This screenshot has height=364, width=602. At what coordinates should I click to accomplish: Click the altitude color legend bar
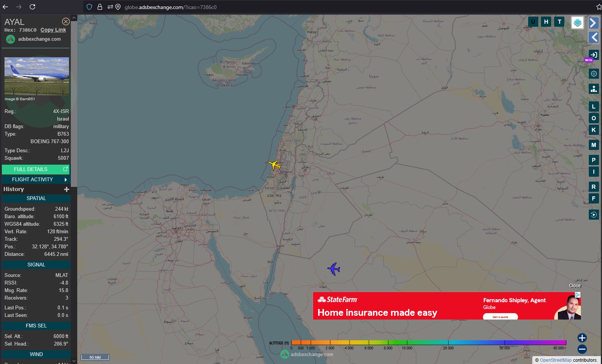[429, 343]
